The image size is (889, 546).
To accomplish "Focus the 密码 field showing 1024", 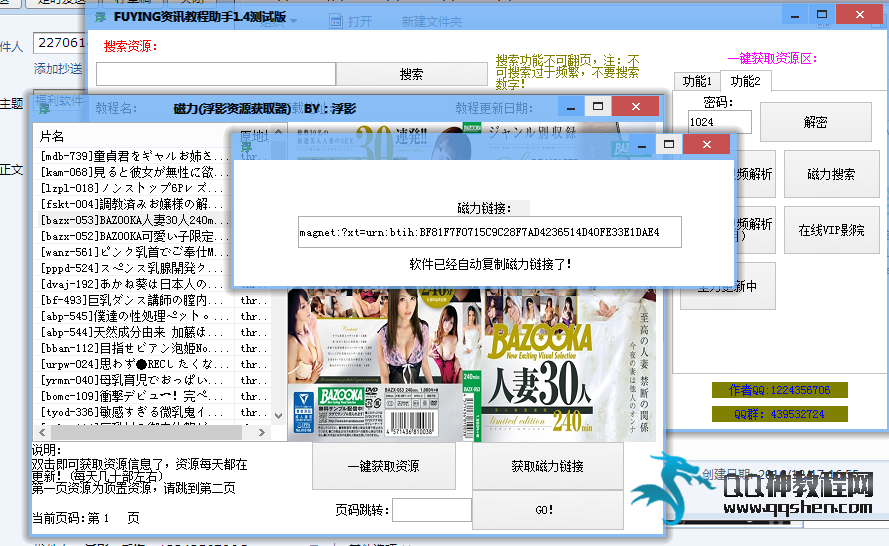I will point(719,122).
